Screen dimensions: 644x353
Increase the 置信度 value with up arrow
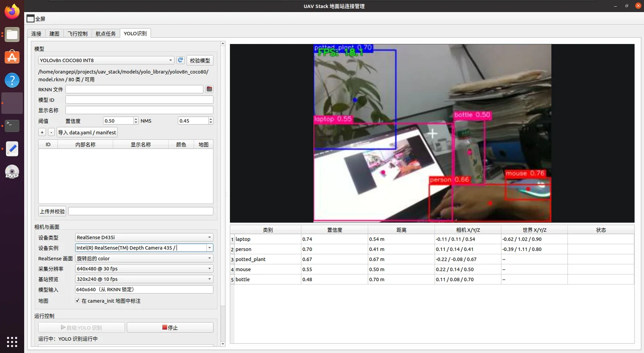pyautogui.click(x=136, y=119)
